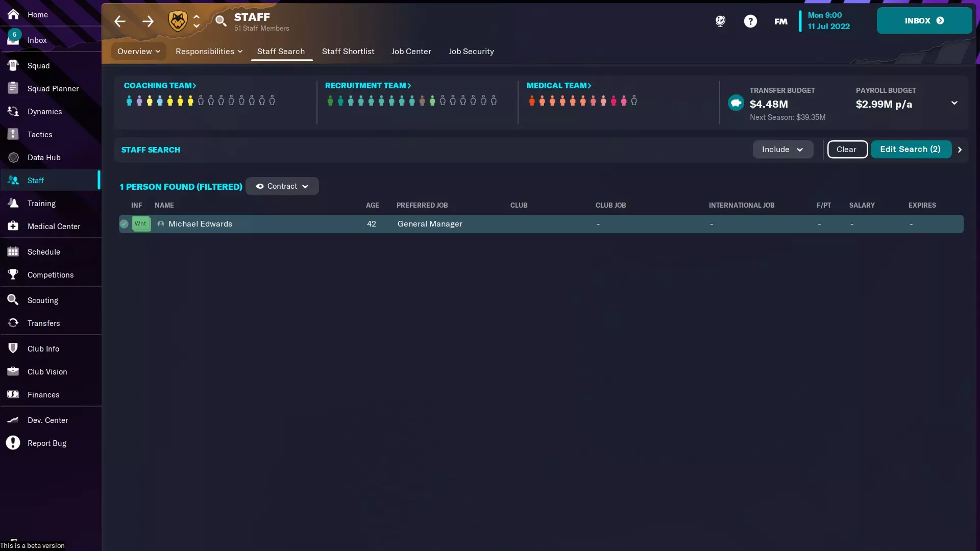Open the FM menu icon
The image size is (980, 551).
(780, 21)
